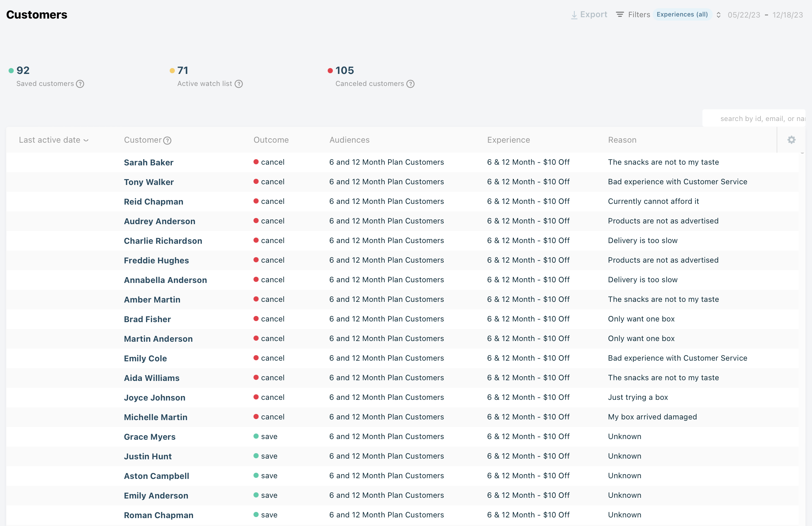Click end date 12/18/23
The image size is (812, 526).
[787, 15]
